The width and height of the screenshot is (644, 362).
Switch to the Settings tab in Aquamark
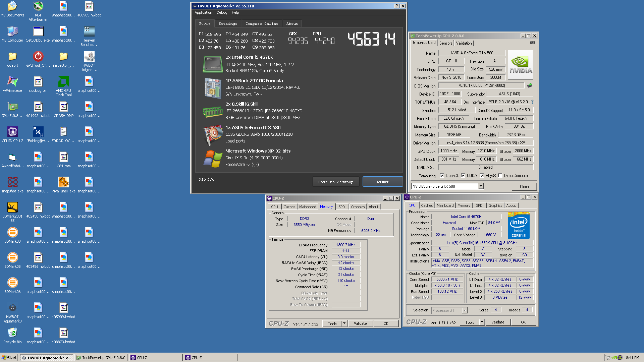228,23
